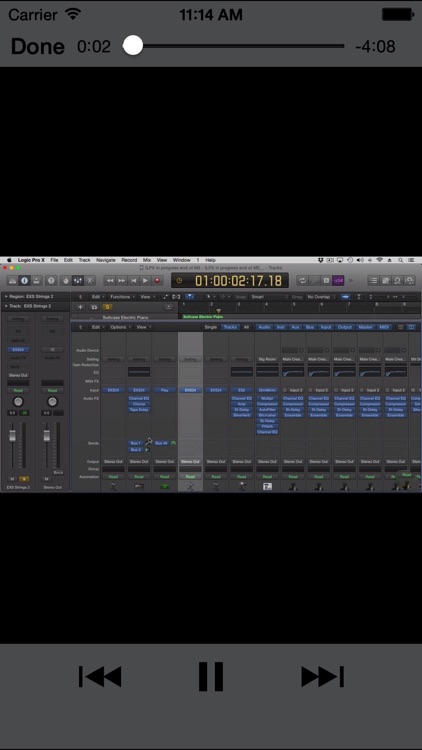The image size is (422, 750).
Task: Select the All mixer view tab
Action: [246, 327]
